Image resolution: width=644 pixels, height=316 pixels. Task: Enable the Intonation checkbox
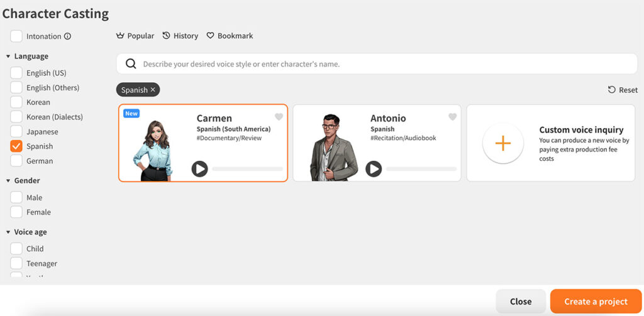[x=16, y=36]
